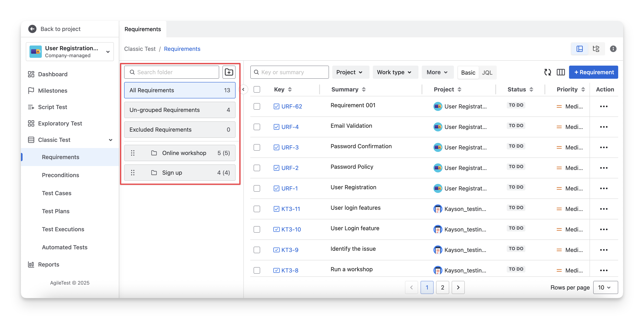Screen dimensions: 644x319
Task: Click the info icon at top right
Action: click(613, 49)
